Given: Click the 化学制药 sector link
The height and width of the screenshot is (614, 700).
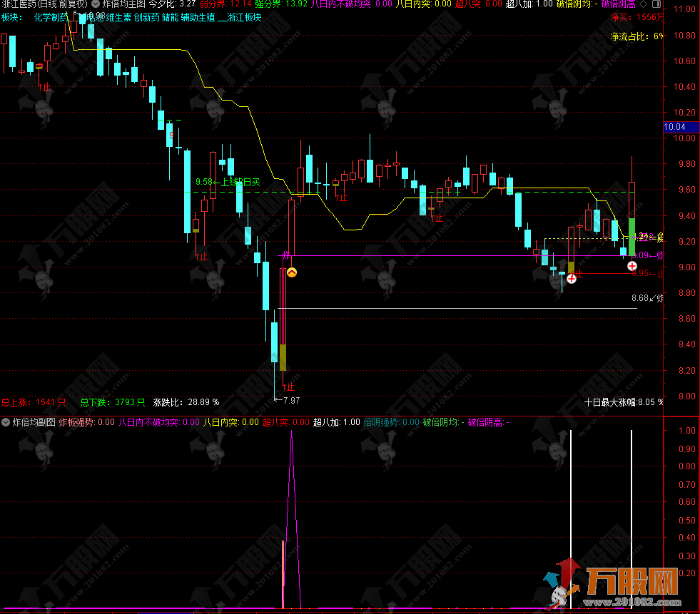Looking at the screenshot, I should (51, 17).
